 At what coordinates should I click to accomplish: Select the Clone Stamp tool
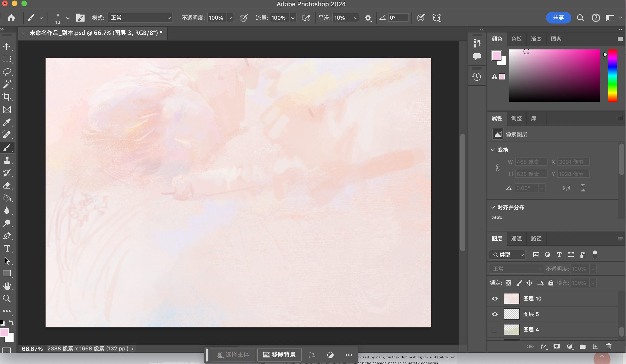coord(7,160)
